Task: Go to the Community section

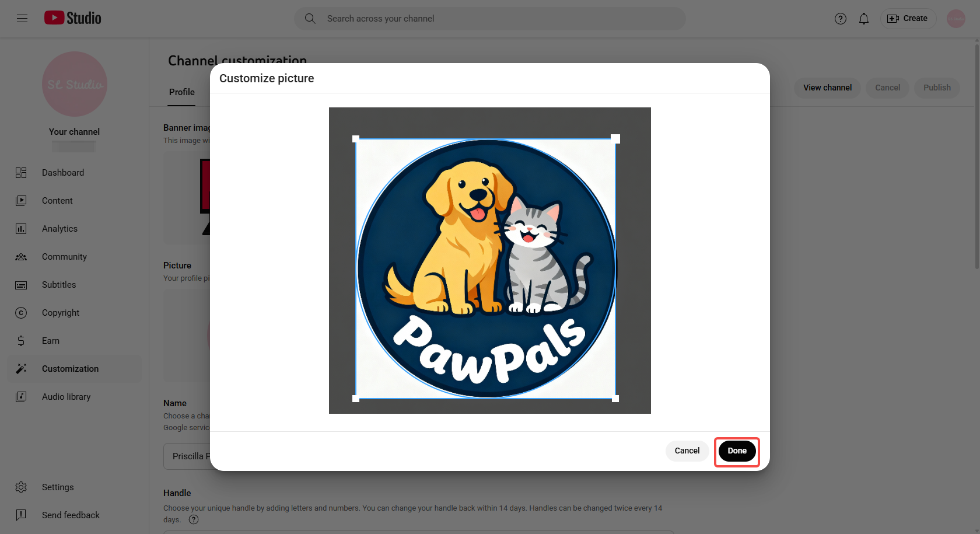Action: tap(21, 257)
